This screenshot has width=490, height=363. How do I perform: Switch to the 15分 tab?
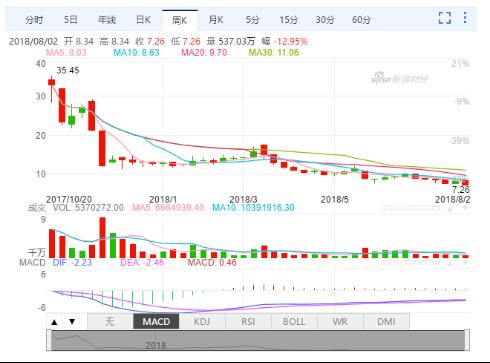coord(288,20)
